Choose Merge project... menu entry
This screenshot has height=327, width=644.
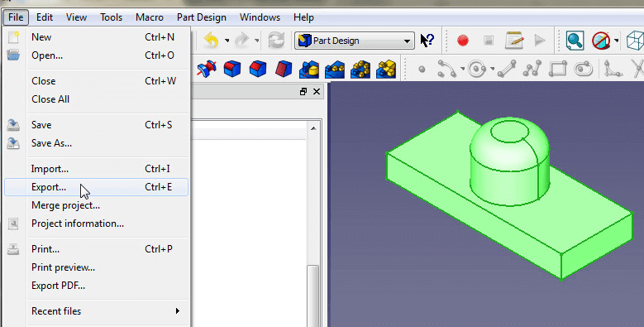click(x=96, y=204)
